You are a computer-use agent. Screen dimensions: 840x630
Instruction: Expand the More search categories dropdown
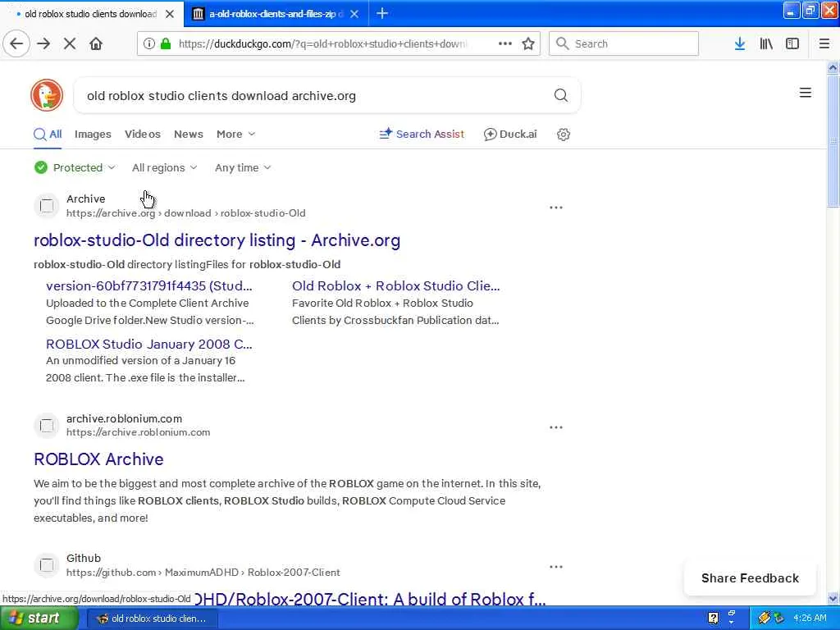coord(235,134)
